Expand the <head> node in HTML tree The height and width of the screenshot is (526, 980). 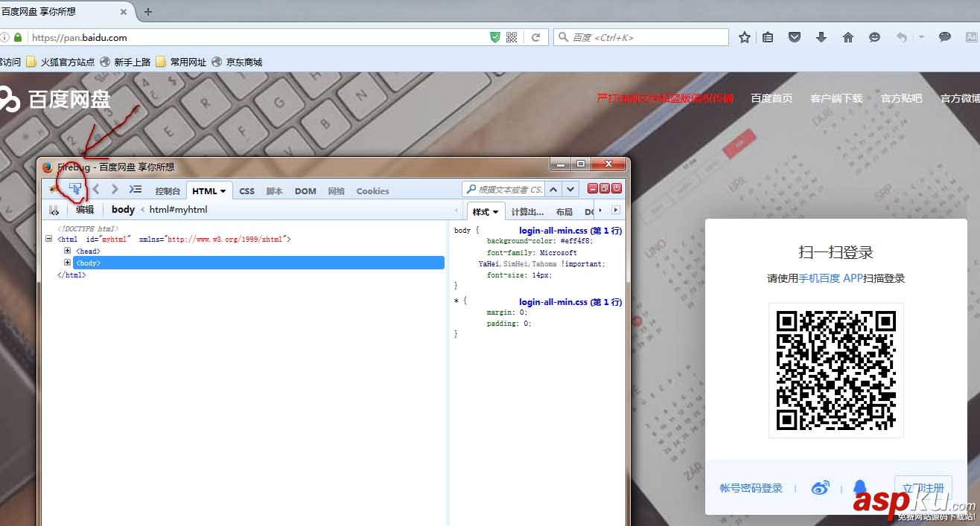pyautogui.click(x=67, y=251)
